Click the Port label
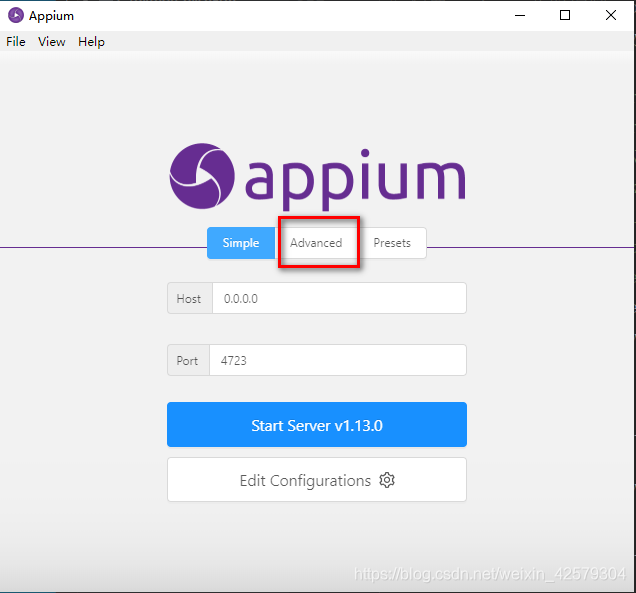The image size is (636, 593). (188, 360)
